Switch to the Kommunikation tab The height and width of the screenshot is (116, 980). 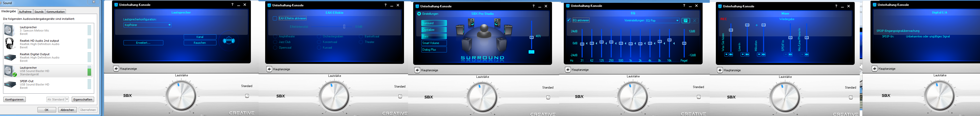[56, 12]
